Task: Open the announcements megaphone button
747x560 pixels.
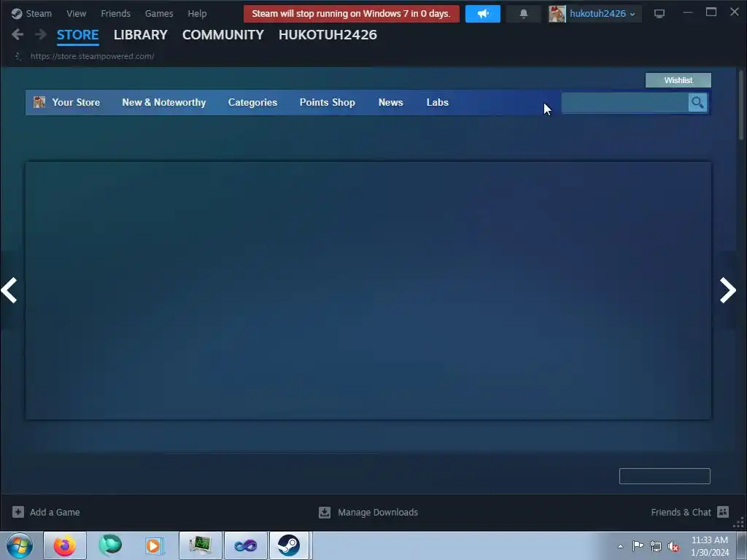Action: (x=483, y=13)
